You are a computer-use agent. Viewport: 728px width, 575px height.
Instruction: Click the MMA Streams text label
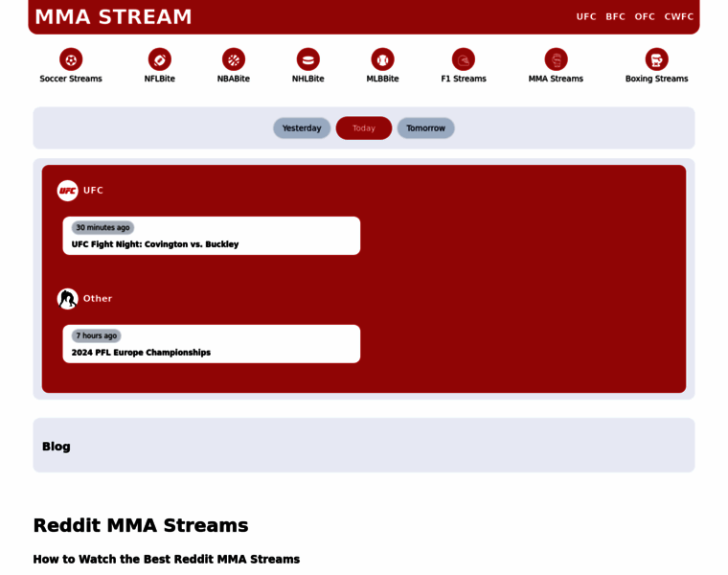click(x=556, y=79)
